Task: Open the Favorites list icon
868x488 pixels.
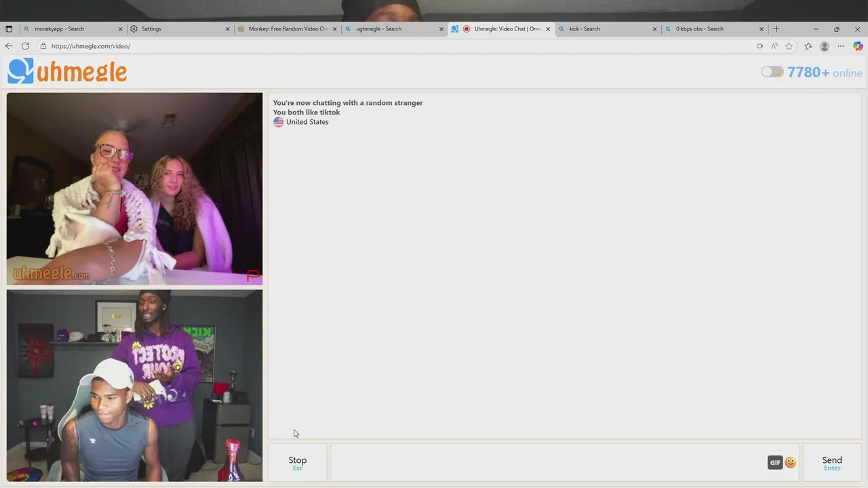Action: 808,46
